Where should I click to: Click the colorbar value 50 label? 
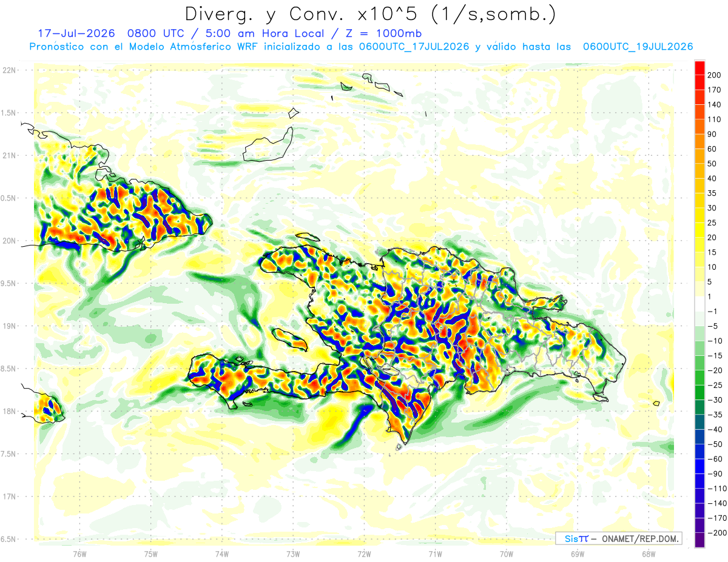(713, 164)
